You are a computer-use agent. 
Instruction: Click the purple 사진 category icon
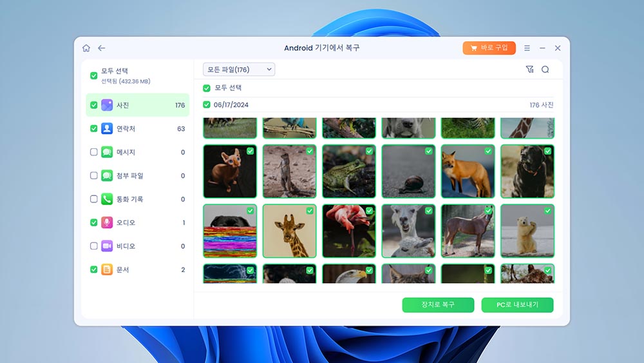click(107, 105)
